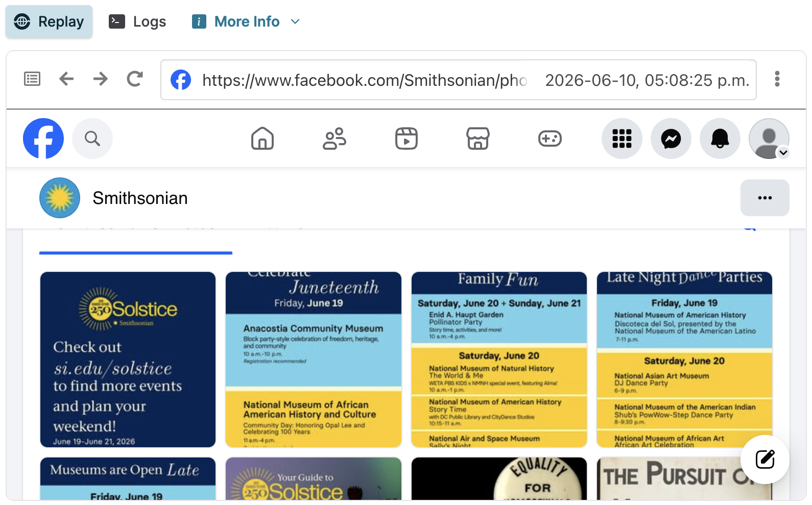Reload the page with refresh icon
Screen dimensions: 812x505
click(x=135, y=79)
